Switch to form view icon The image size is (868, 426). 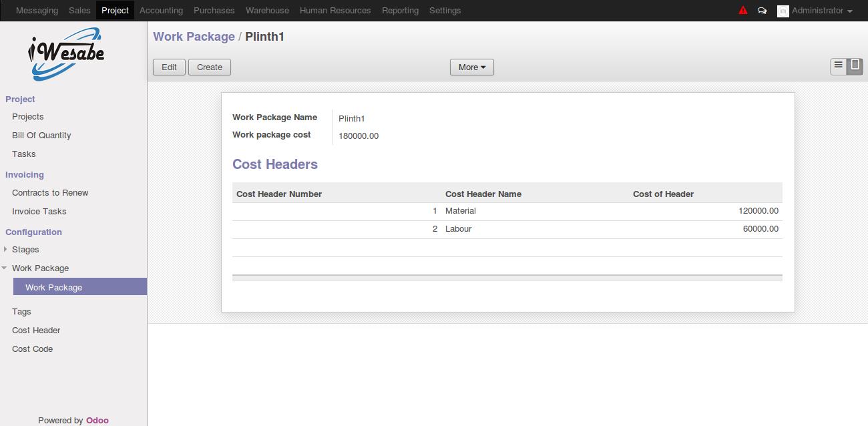[x=855, y=65]
